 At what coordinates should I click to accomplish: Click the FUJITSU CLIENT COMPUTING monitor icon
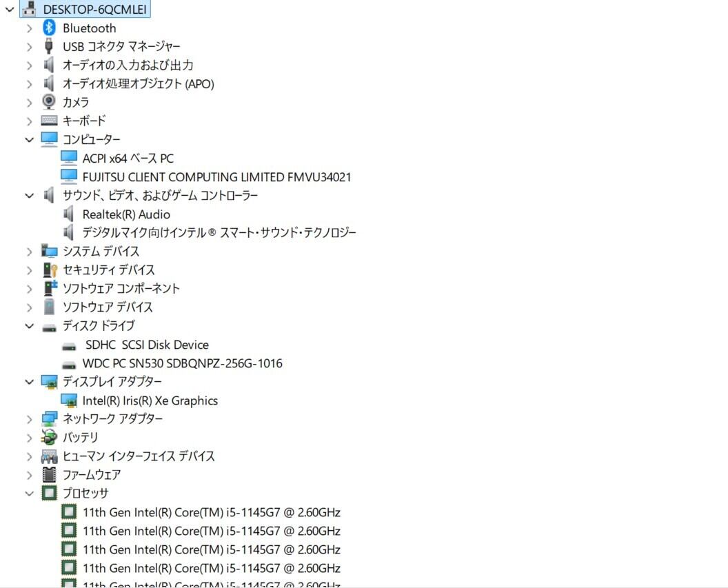[x=69, y=176]
